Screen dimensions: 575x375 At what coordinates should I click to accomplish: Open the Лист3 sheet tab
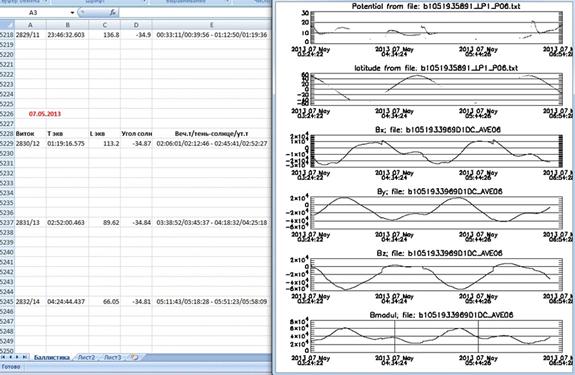pos(113,357)
